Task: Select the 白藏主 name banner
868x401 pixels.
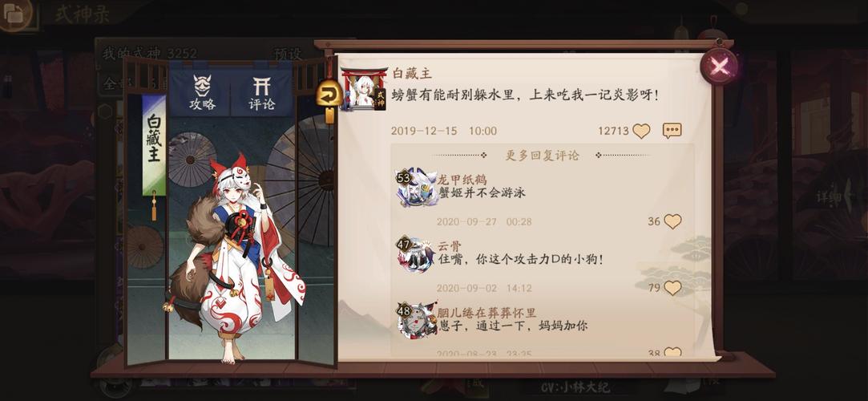Action: click(x=154, y=145)
